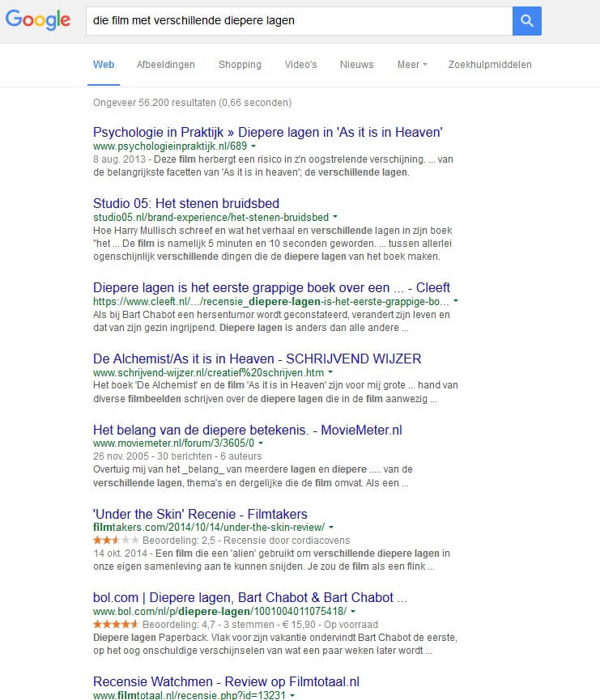Click the blue search magnifier button

[526, 21]
